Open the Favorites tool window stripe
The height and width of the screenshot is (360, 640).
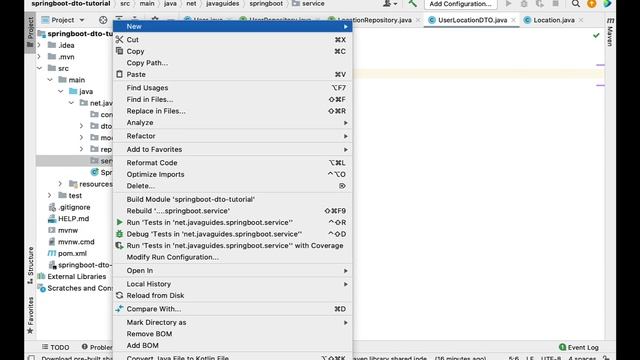[30, 315]
